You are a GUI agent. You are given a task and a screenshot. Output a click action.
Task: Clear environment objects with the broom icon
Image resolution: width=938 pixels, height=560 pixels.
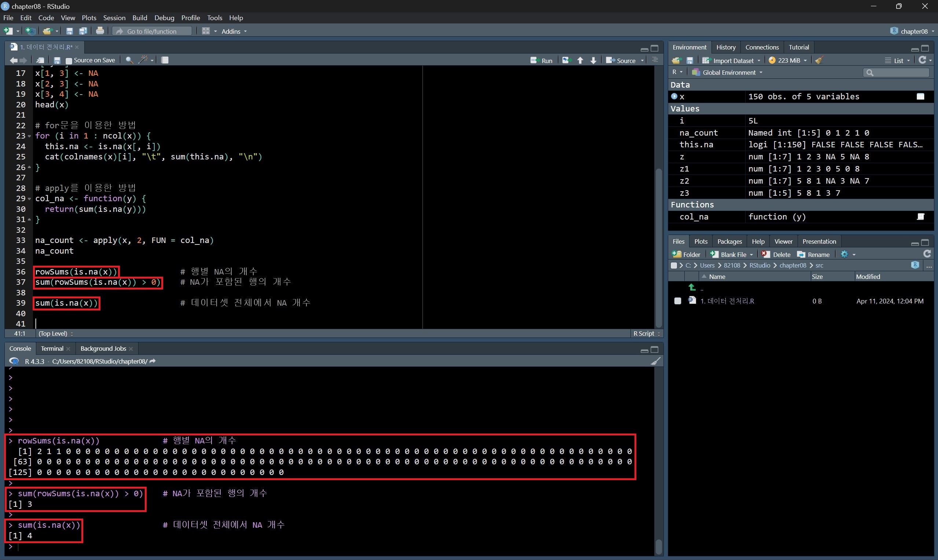coord(819,60)
